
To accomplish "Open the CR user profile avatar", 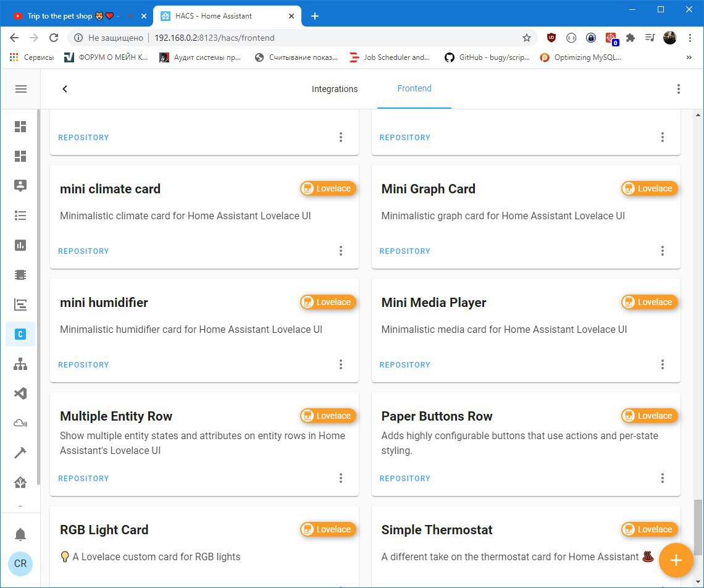I will pyautogui.click(x=20, y=563).
